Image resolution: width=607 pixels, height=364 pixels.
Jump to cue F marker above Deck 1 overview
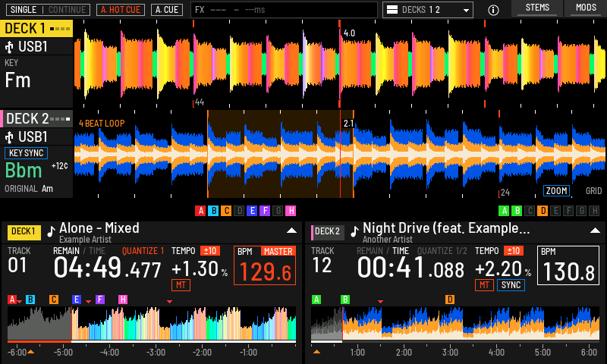point(100,300)
